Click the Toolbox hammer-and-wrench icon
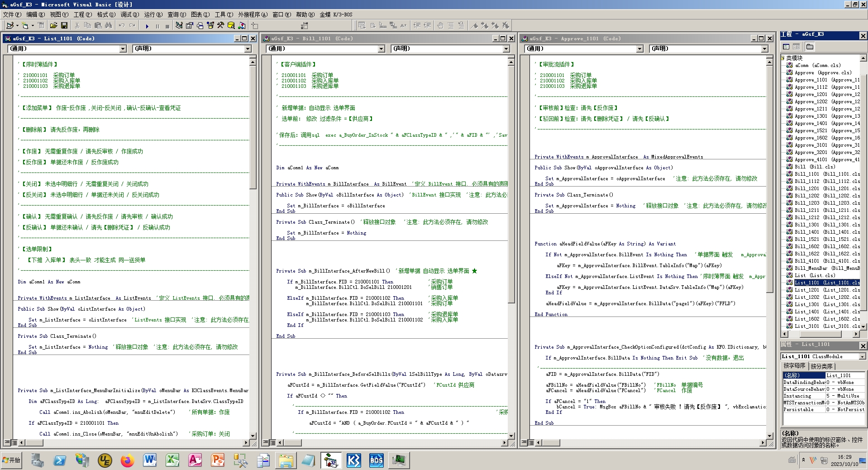This screenshot has width=868, height=470. tap(220, 25)
